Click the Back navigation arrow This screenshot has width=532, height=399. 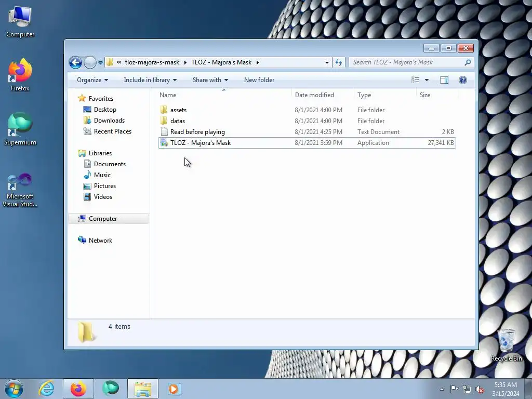tap(75, 62)
